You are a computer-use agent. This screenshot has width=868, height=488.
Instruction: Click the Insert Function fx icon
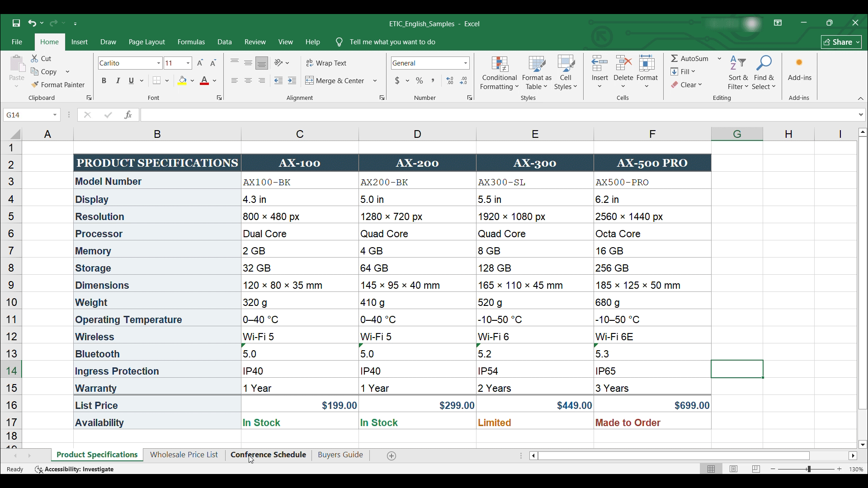coord(128,115)
